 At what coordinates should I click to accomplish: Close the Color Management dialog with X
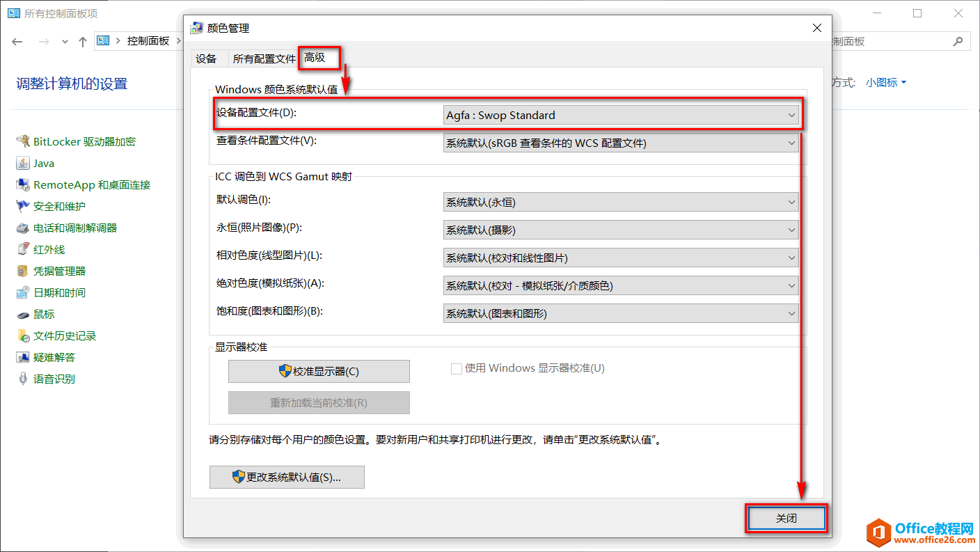pos(816,28)
